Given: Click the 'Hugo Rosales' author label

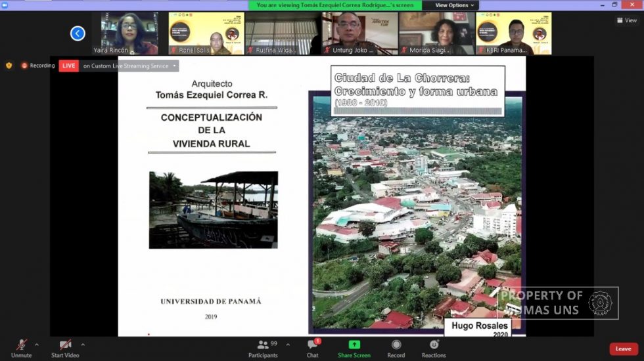Looking at the screenshot, I should coord(479,326).
